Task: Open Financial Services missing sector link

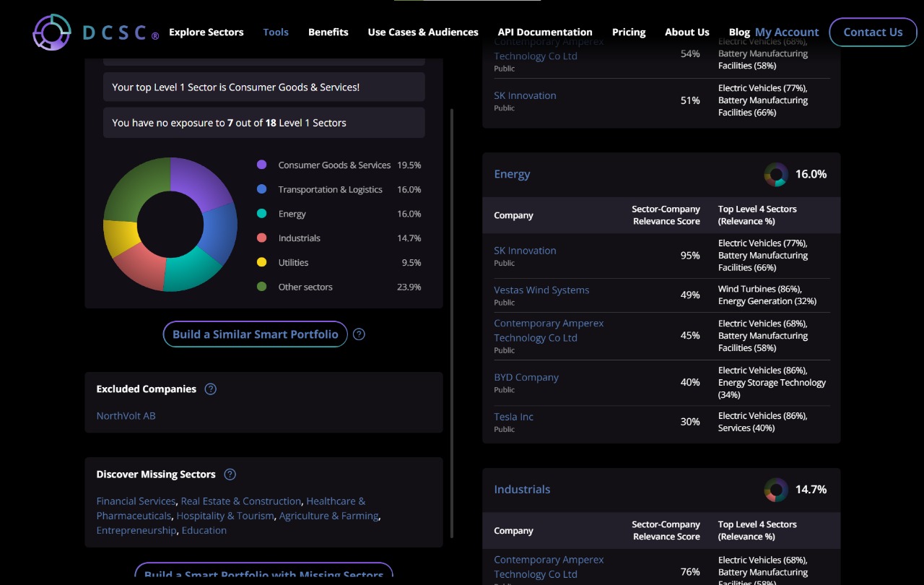Action: point(136,501)
